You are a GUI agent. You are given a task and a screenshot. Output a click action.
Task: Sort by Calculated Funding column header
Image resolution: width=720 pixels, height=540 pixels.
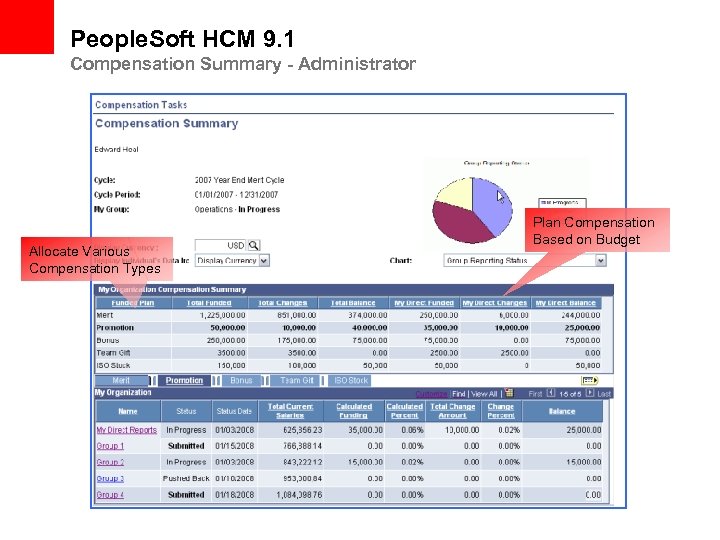[x=354, y=411]
